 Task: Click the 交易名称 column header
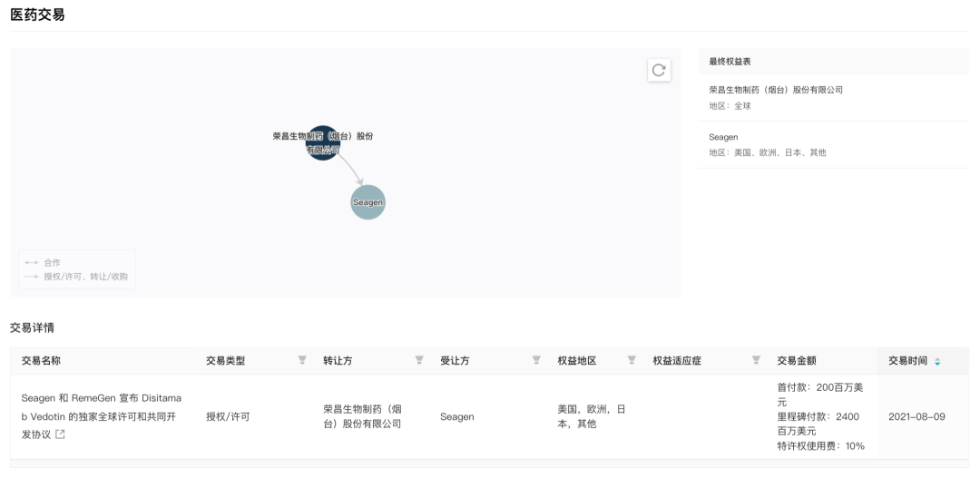(x=41, y=360)
